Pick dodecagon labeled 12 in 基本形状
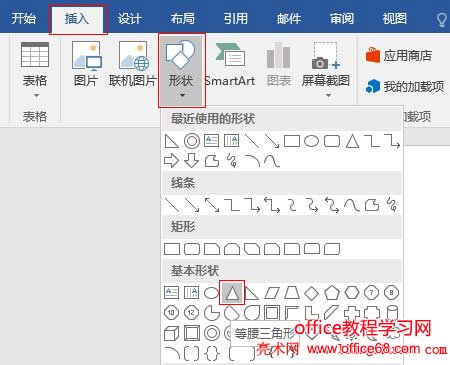450x365 pixels. [x=192, y=313]
